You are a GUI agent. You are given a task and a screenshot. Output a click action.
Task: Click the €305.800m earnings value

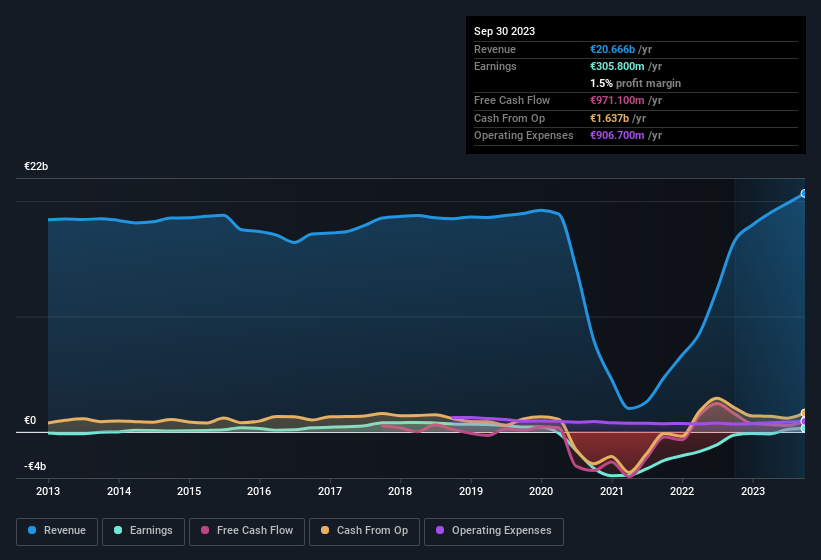[x=617, y=66]
